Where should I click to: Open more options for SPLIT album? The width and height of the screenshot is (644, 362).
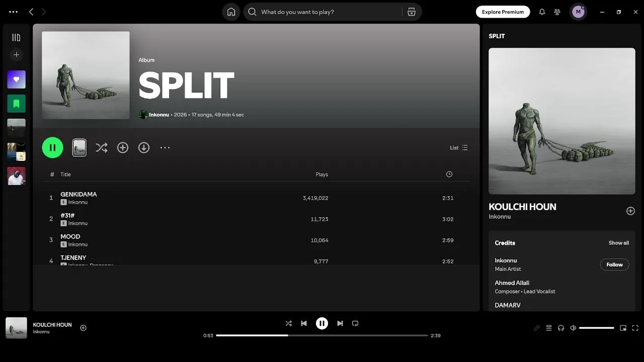(x=165, y=147)
